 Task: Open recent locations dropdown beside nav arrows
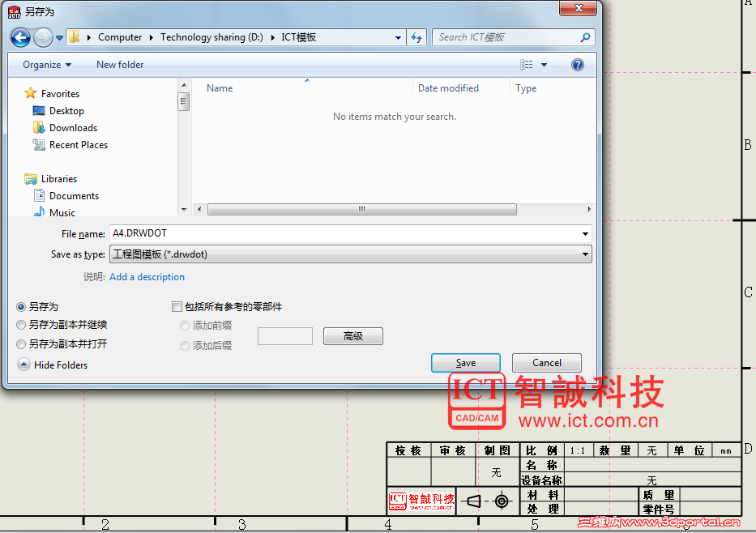click(x=59, y=37)
